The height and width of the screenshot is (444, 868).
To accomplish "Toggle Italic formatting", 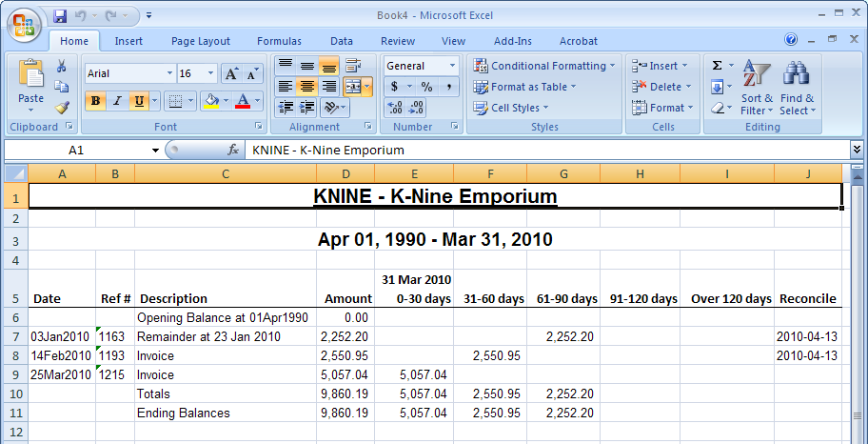I will point(117,101).
